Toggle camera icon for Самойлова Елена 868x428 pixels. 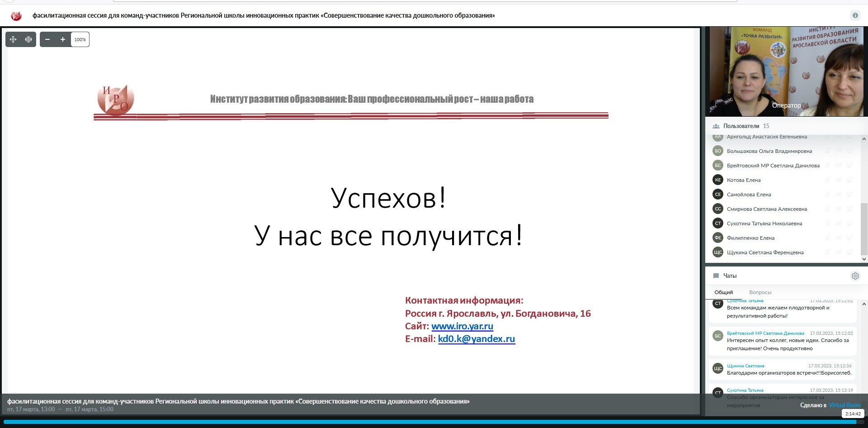pyautogui.click(x=839, y=195)
